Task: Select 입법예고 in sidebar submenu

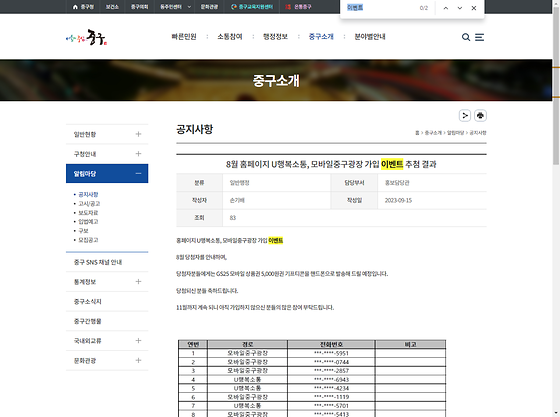Action: pos(88,222)
